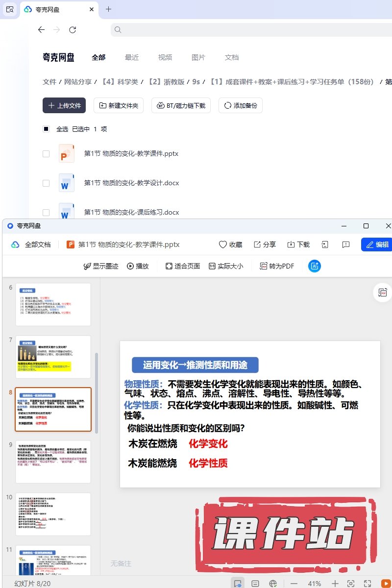Zoom in with the plus button

pos(335,584)
